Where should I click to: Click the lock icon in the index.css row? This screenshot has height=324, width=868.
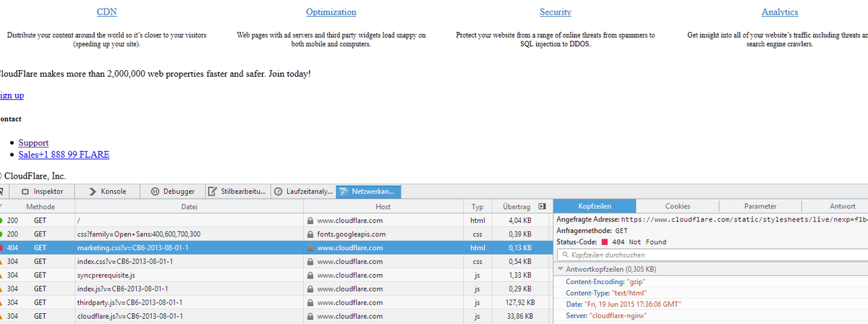click(x=310, y=262)
